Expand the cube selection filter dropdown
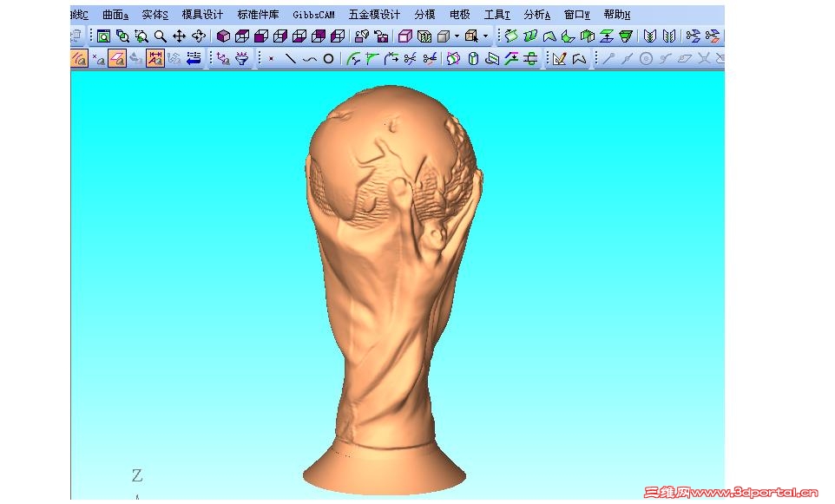 click(x=486, y=36)
